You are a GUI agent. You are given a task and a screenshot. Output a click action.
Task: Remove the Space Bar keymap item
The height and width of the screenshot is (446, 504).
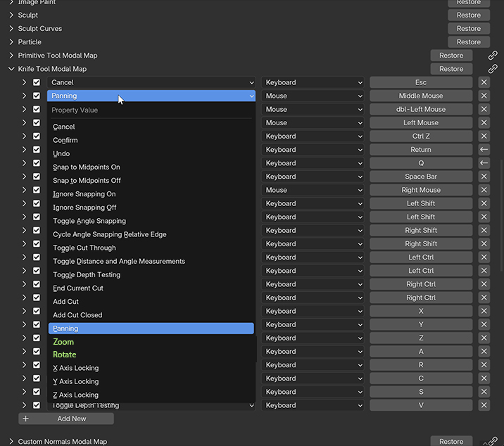pos(484,177)
